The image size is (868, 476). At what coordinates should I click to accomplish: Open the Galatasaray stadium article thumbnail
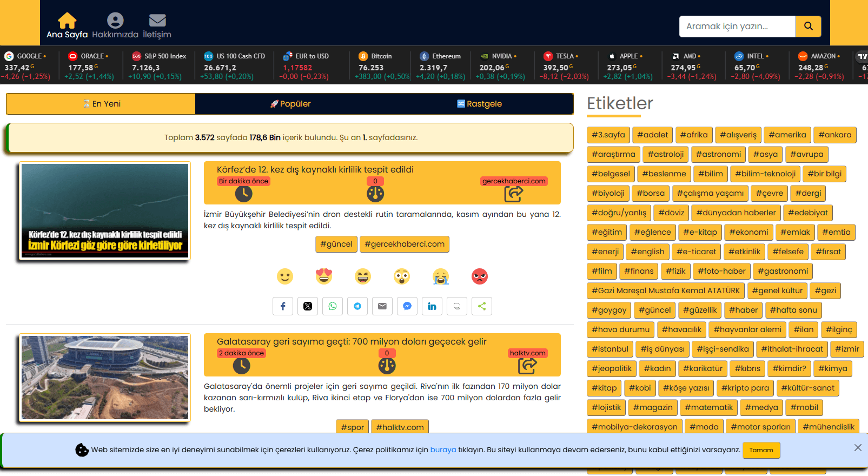(x=105, y=378)
